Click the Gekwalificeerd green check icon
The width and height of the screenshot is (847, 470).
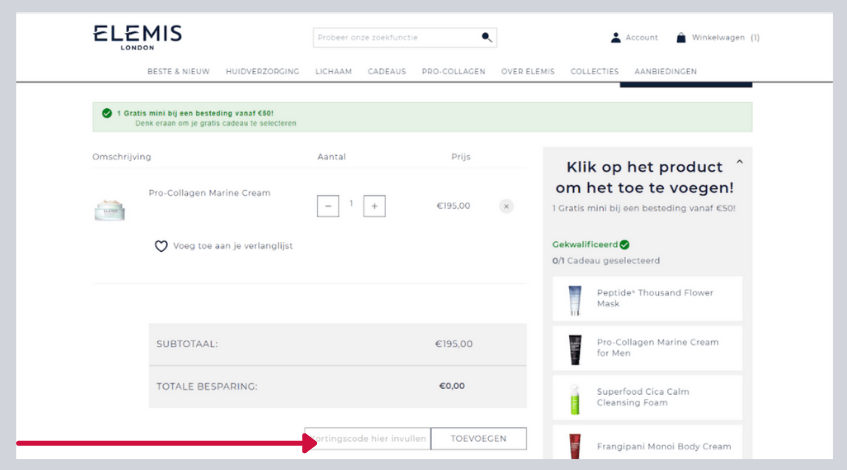pos(624,245)
